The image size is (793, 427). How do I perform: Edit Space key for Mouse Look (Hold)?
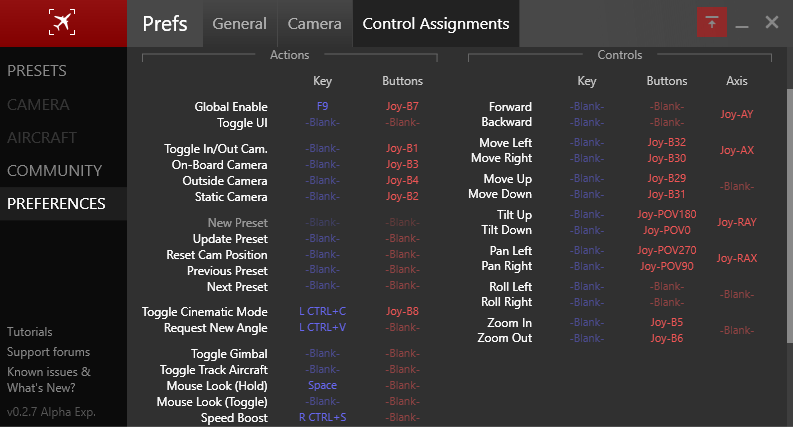(x=323, y=386)
